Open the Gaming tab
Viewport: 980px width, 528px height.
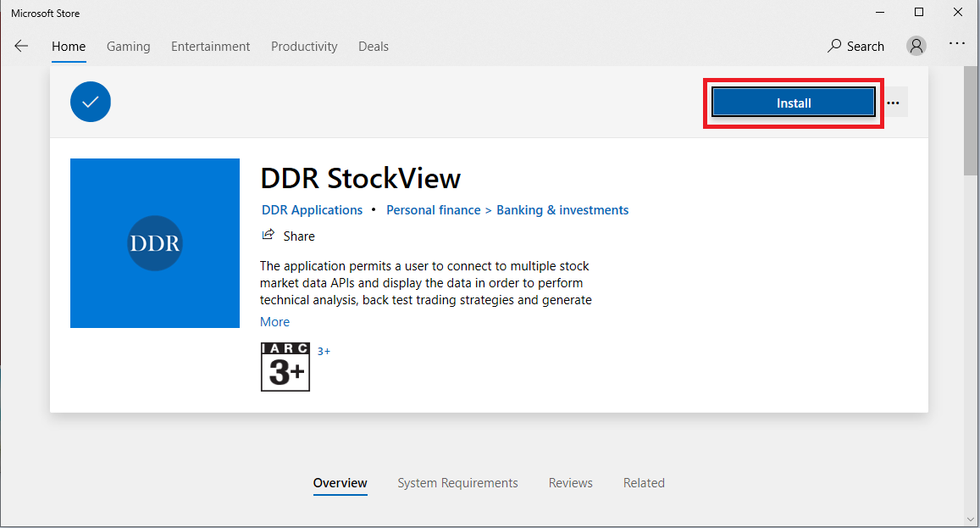pos(128,47)
